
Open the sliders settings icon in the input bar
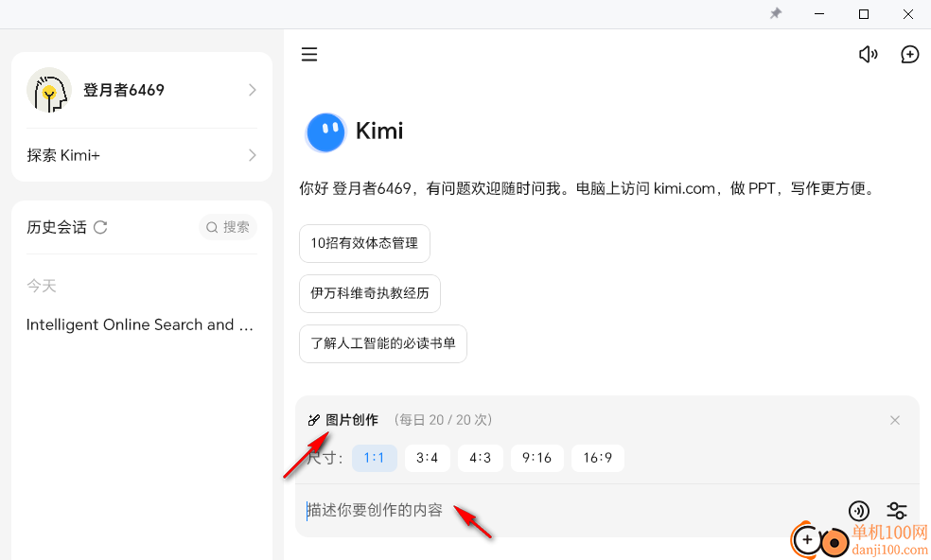point(897,511)
